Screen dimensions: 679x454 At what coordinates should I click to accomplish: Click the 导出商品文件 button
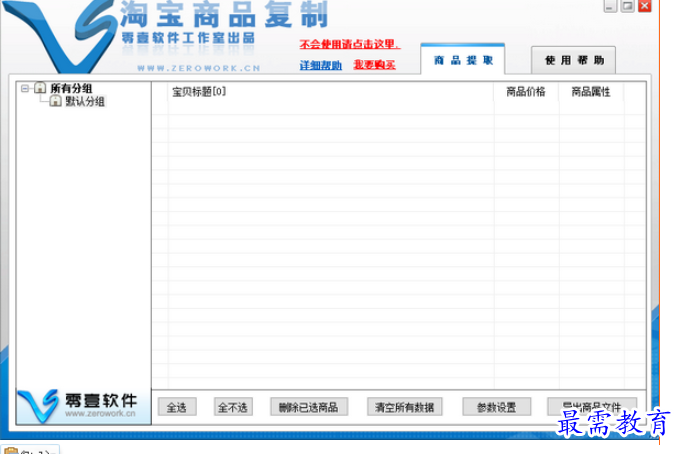592,407
